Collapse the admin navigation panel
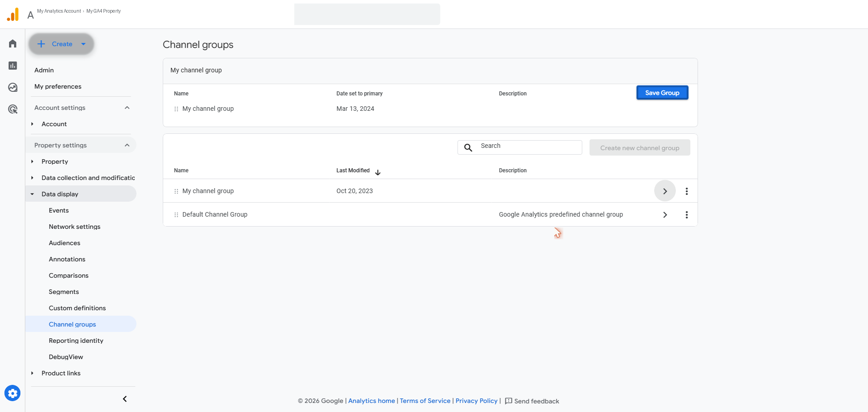Viewport: 868px width, 412px height. coord(125,399)
